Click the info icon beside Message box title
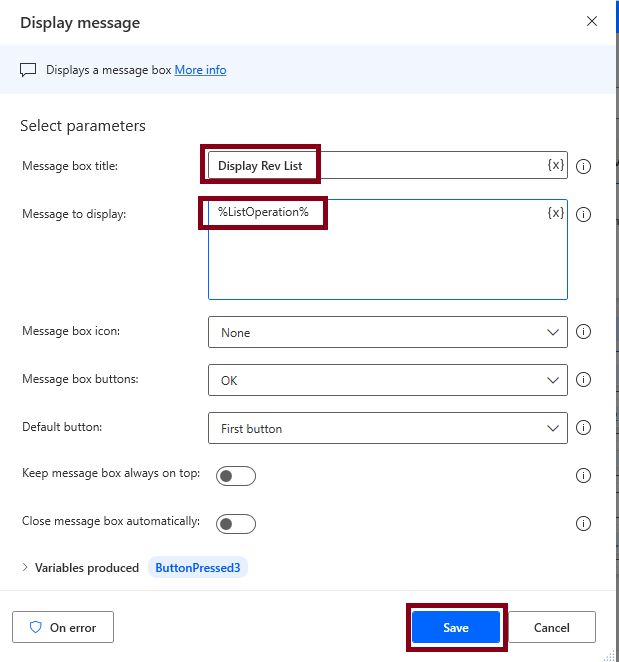Image resolution: width=619 pixels, height=662 pixels. click(584, 166)
